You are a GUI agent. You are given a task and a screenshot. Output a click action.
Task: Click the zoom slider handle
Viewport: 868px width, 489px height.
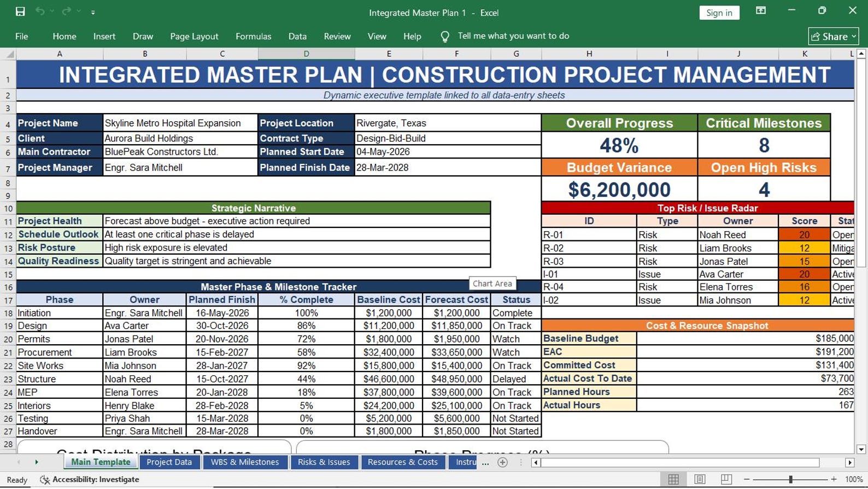click(x=790, y=479)
